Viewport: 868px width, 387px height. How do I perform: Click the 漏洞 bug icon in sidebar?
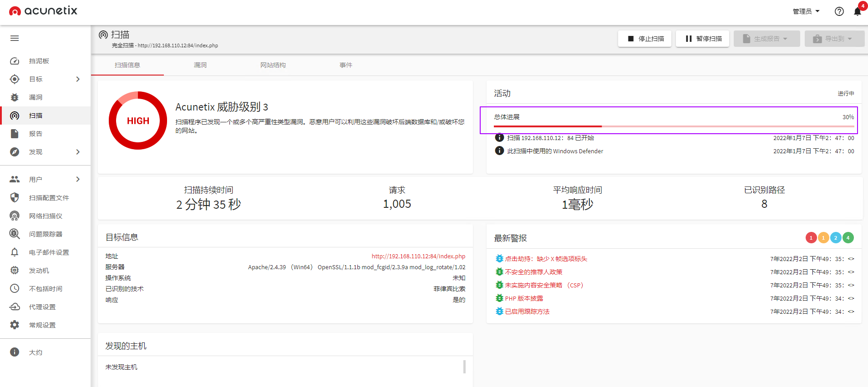pos(15,97)
